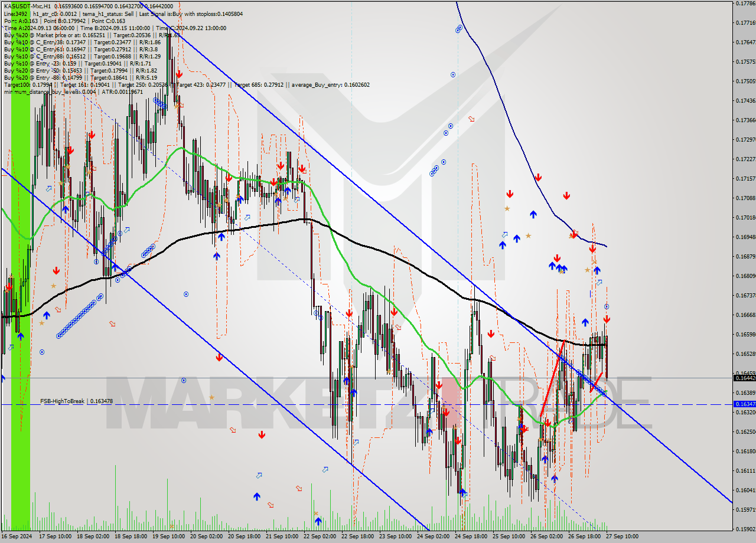Viewport: 756px width, 543px height.
Task: Click the '22 Sep 02:00' time label
Action: click(x=320, y=537)
